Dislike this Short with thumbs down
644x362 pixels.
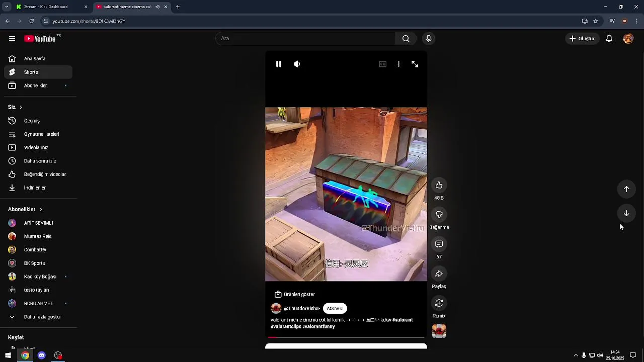(x=439, y=215)
